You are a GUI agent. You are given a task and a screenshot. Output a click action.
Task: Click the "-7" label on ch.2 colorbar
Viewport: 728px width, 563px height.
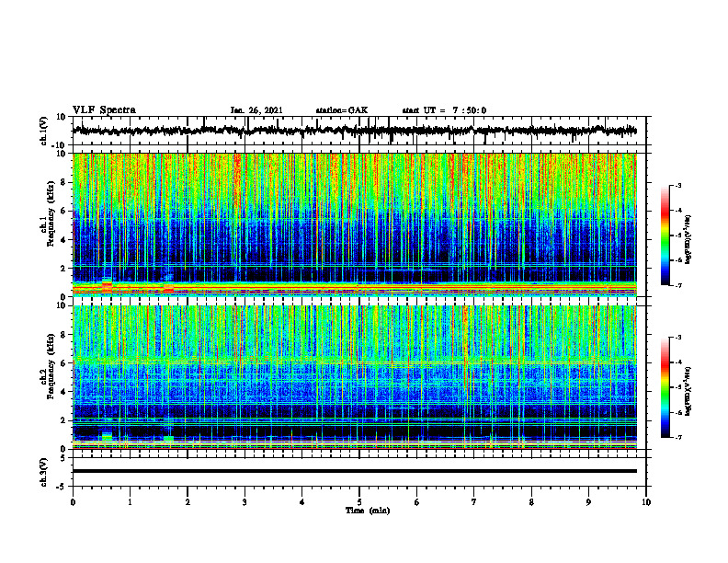678,437
